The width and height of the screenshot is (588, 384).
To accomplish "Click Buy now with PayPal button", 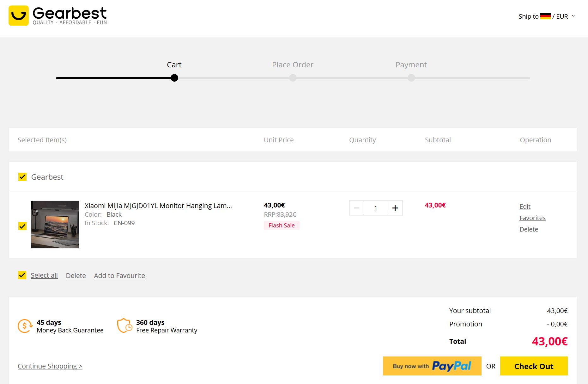I will pos(432,366).
